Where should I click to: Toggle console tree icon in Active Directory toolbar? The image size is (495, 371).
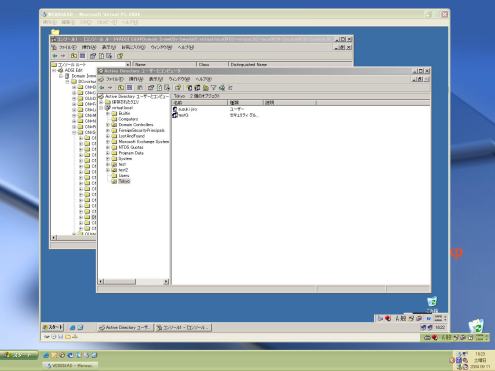[x=129, y=88]
